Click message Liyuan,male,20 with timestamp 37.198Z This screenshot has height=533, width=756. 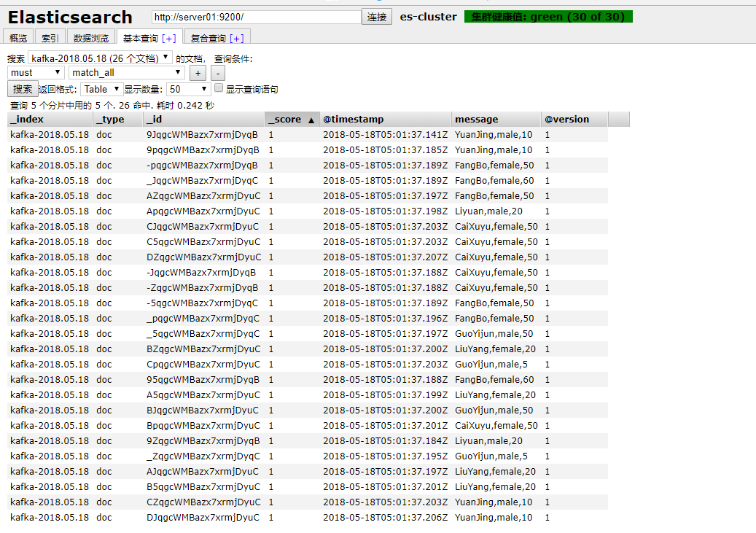pyautogui.click(x=488, y=211)
